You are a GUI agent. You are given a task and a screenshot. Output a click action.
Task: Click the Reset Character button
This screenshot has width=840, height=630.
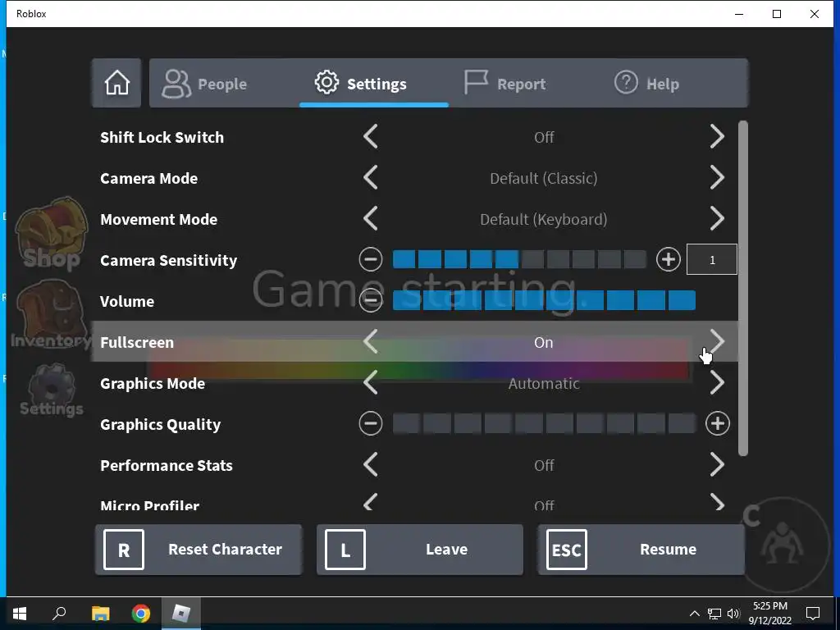tap(199, 550)
